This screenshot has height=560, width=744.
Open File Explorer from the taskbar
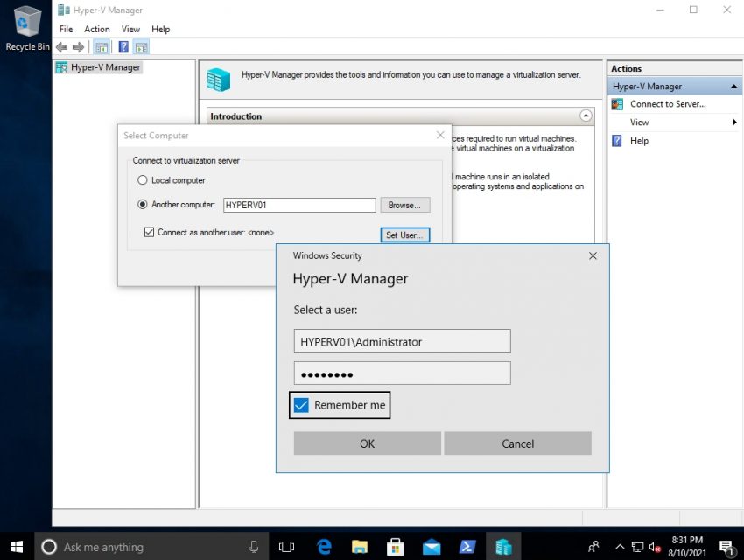(360, 547)
